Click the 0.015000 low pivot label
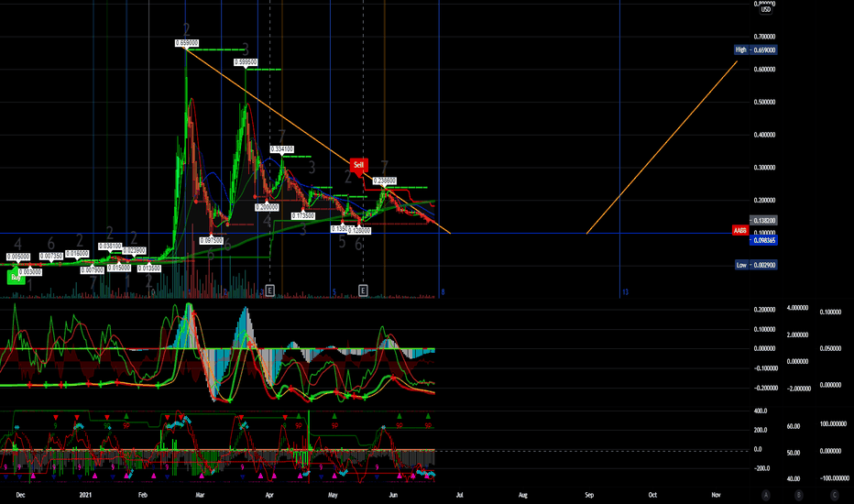This screenshot has width=854, height=504. pyautogui.click(x=119, y=268)
